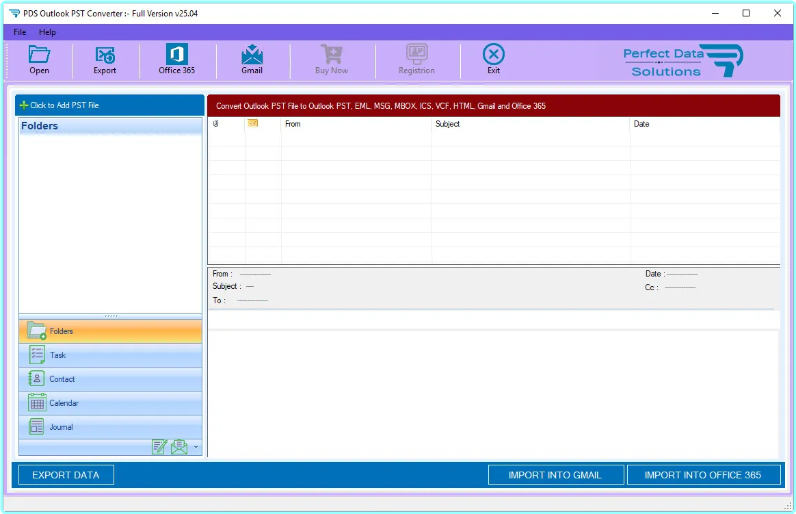Screen dimensions: 796x514
Task: Switch to the Calendar pane
Action: (111, 403)
